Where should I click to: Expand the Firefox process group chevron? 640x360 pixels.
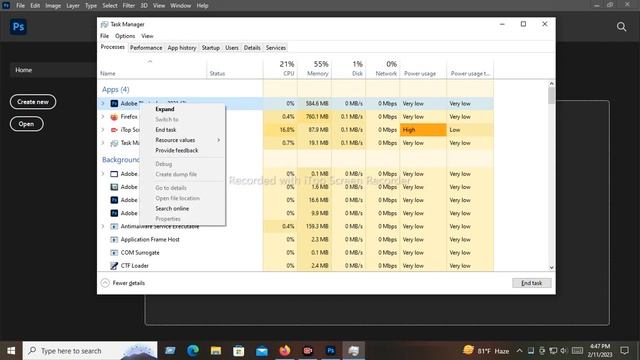tap(103, 117)
